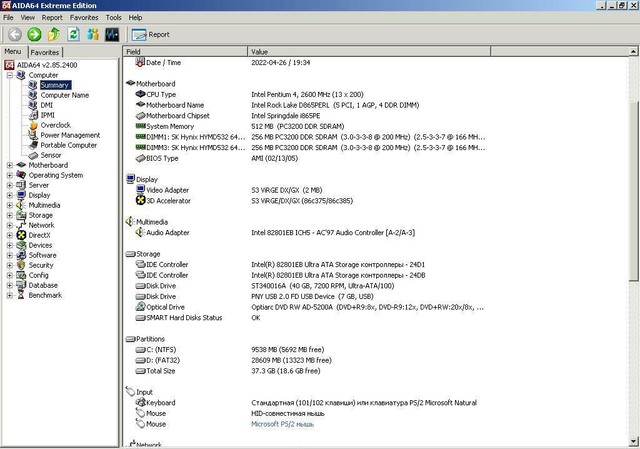
Task: Open the system monitor graph icon
Action: pyautogui.click(x=112, y=34)
